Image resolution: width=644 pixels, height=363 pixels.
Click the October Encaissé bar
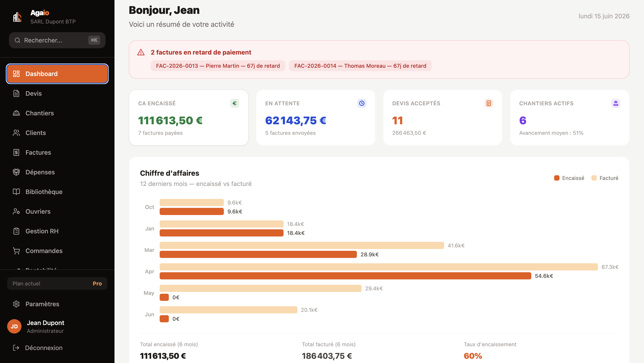click(192, 211)
